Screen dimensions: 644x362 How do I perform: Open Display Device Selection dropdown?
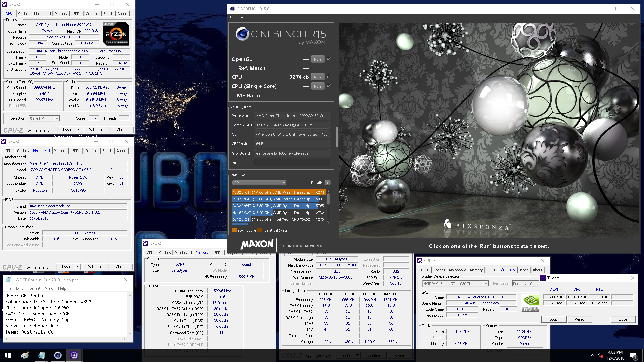455,284
